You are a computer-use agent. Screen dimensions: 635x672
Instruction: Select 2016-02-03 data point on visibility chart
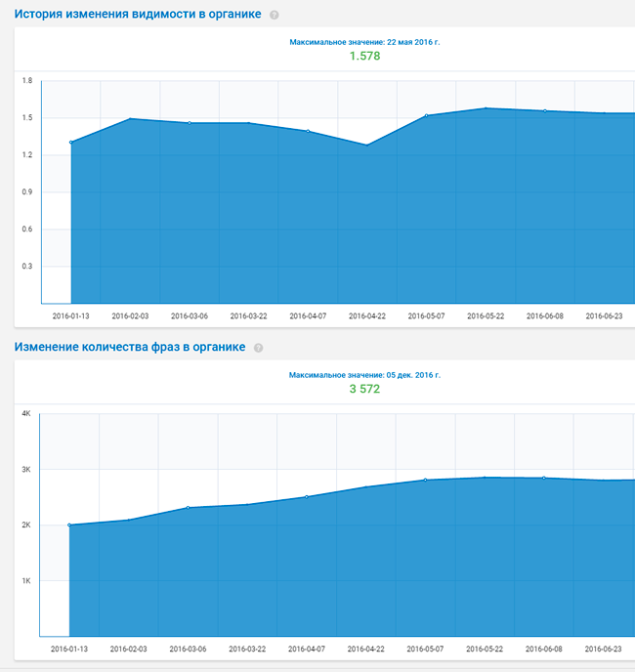[130, 119]
